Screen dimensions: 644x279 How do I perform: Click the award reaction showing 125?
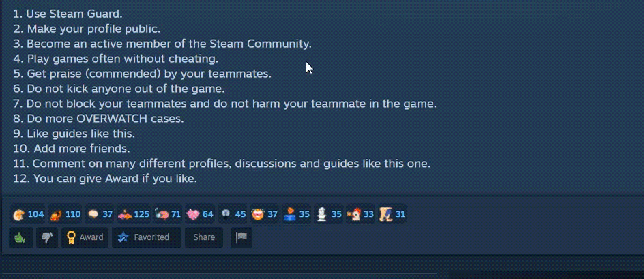point(134,214)
